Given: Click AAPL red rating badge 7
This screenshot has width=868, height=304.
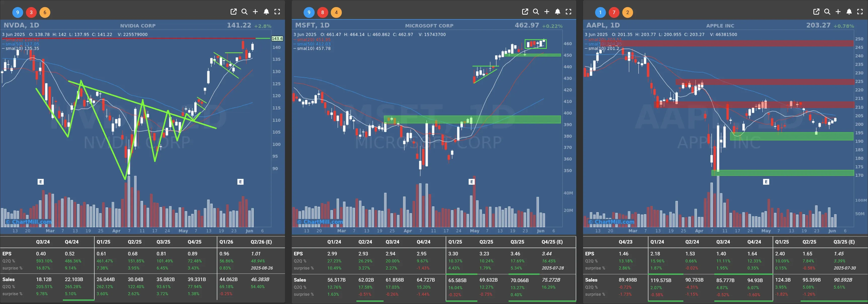Looking at the screenshot, I should (614, 13).
